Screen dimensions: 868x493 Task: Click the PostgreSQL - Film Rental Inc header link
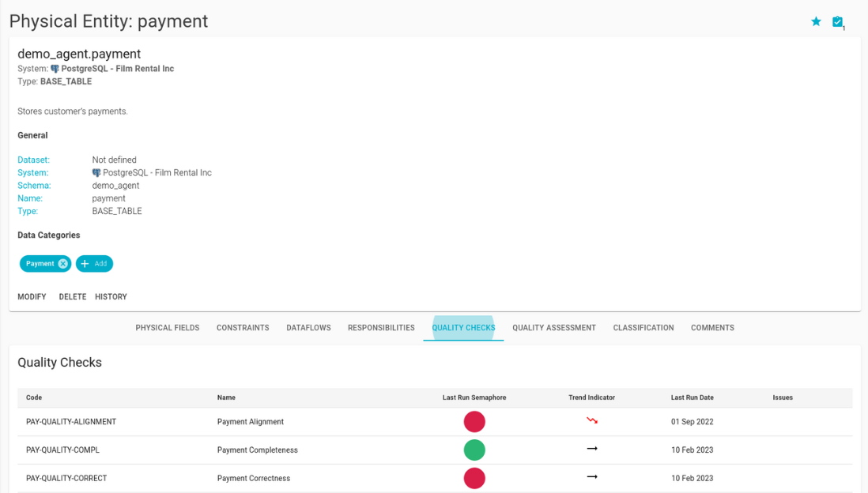[x=117, y=69]
